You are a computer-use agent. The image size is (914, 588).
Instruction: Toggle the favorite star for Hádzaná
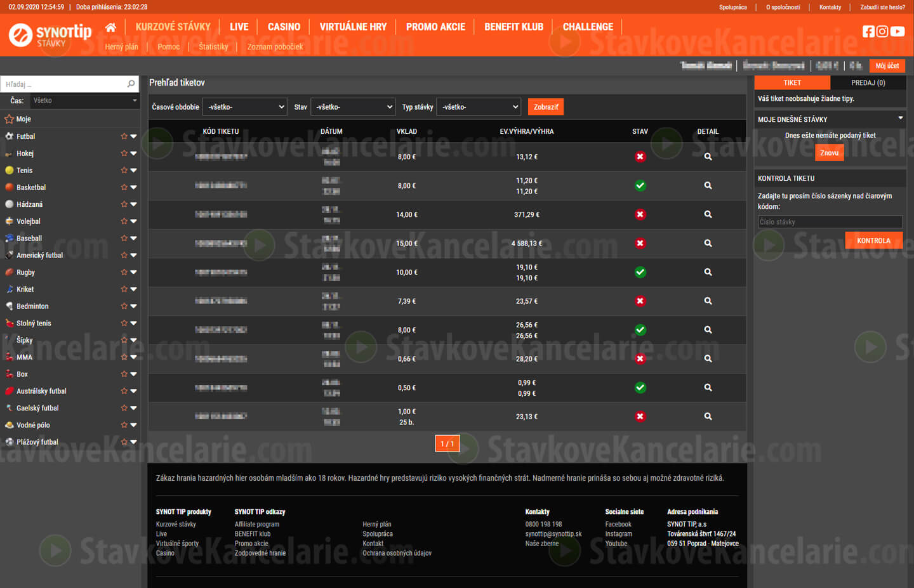[x=124, y=204]
